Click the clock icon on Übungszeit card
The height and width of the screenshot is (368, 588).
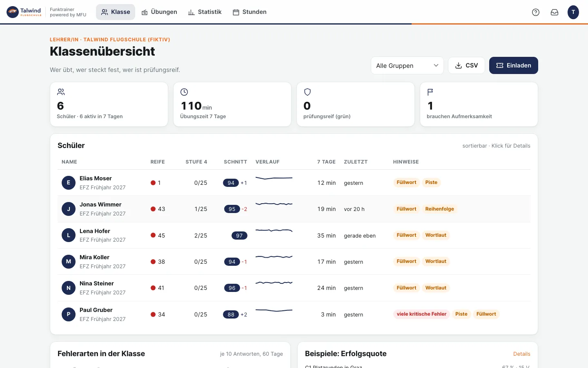click(x=184, y=92)
